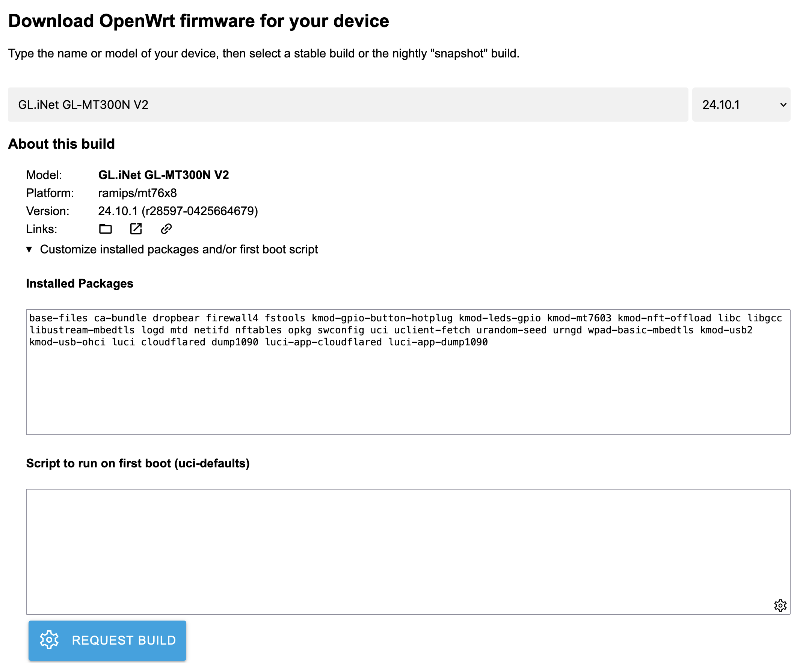
Task: Click the gear icon inside the script box
Action: click(x=780, y=605)
